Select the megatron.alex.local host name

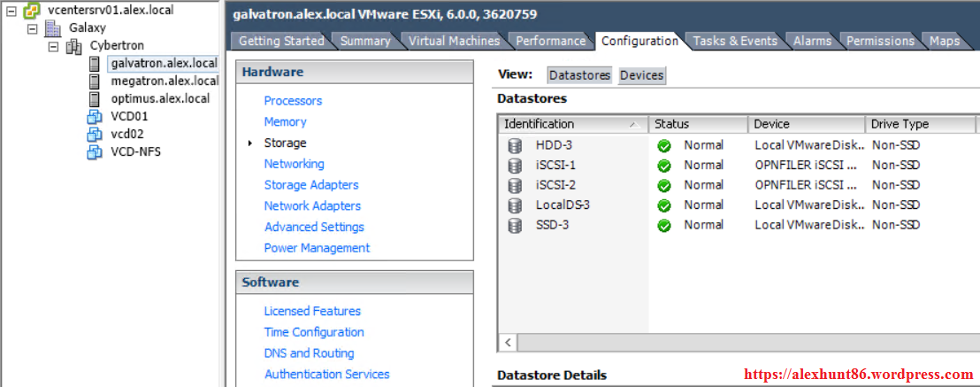[x=165, y=81]
